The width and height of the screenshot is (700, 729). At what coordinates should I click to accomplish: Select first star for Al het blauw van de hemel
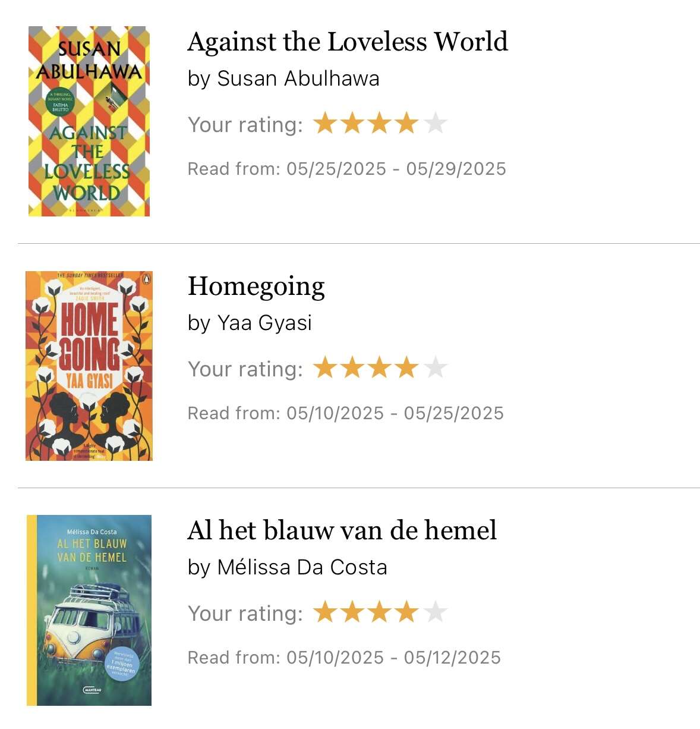tap(325, 612)
